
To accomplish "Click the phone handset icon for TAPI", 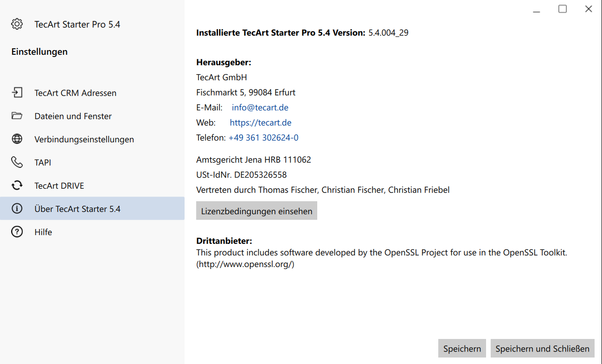I will tap(17, 162).
